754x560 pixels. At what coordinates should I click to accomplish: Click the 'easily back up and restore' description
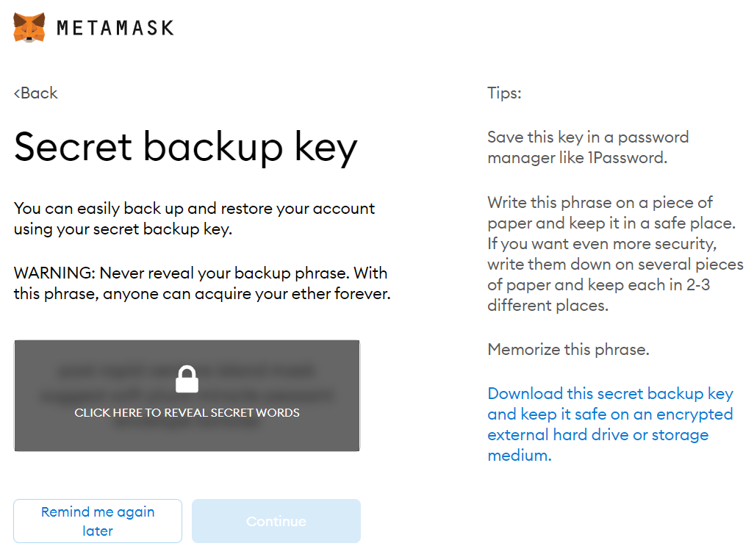194,209
